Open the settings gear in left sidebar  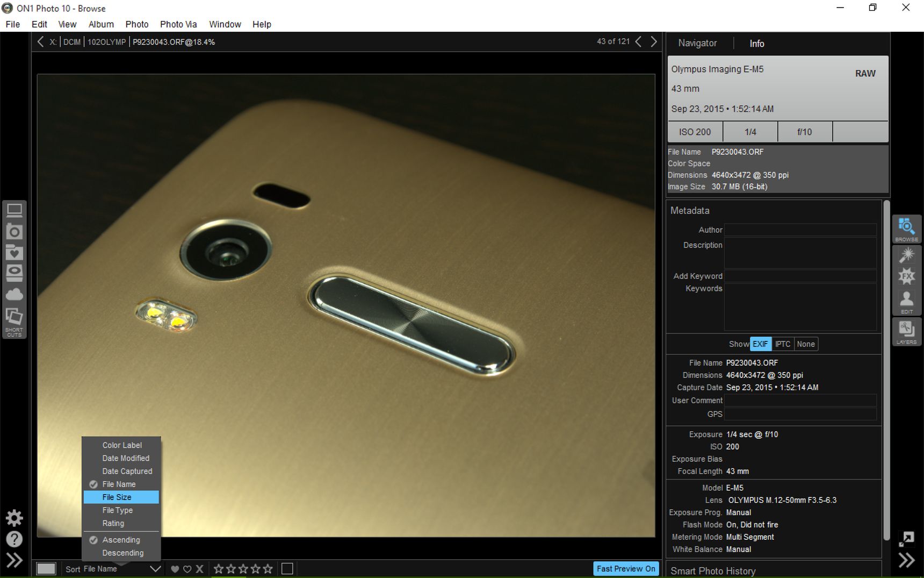tap(15, 518)
